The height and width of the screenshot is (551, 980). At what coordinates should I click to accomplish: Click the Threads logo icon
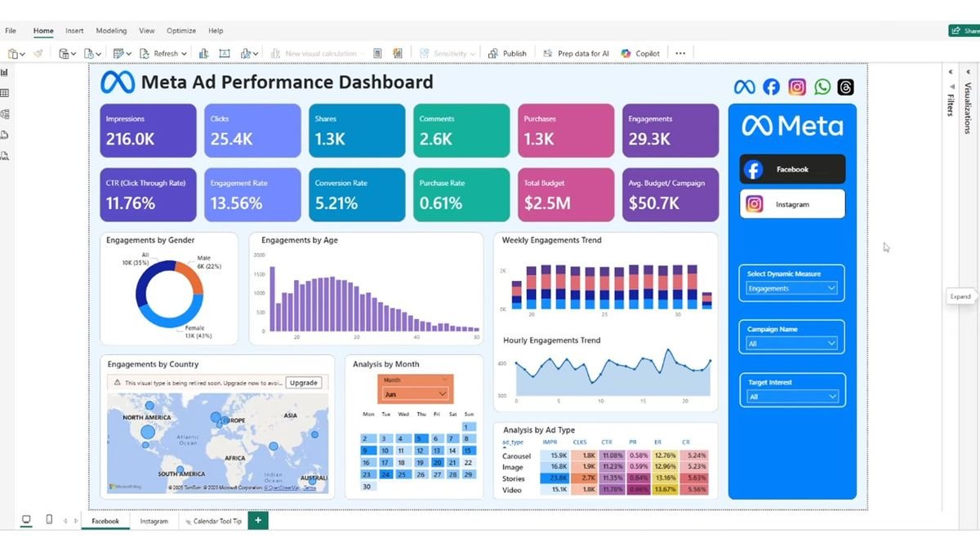coord(845,87)
